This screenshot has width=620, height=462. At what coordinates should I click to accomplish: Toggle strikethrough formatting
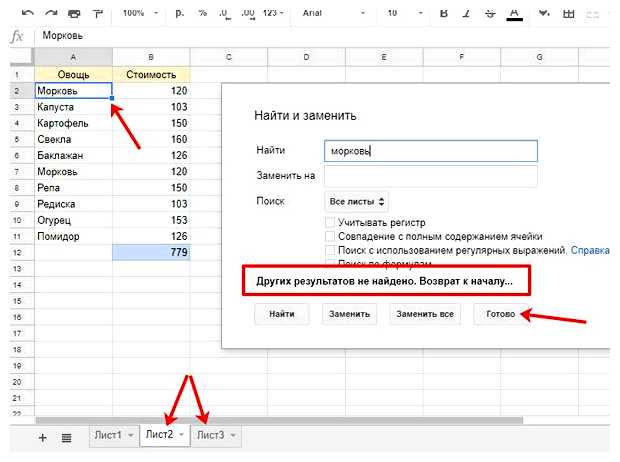point(490,13)
